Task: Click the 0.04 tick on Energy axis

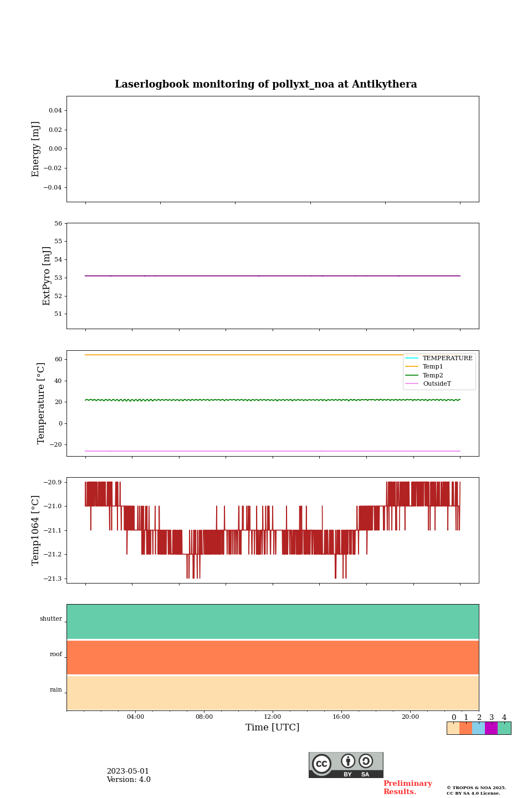Action: pos(55,111)
